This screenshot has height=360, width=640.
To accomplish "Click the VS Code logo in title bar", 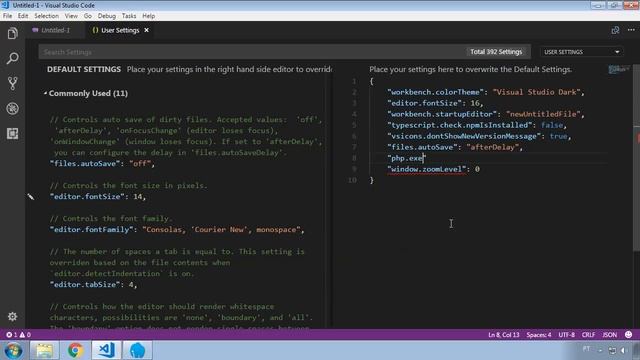I will point(5,5).
